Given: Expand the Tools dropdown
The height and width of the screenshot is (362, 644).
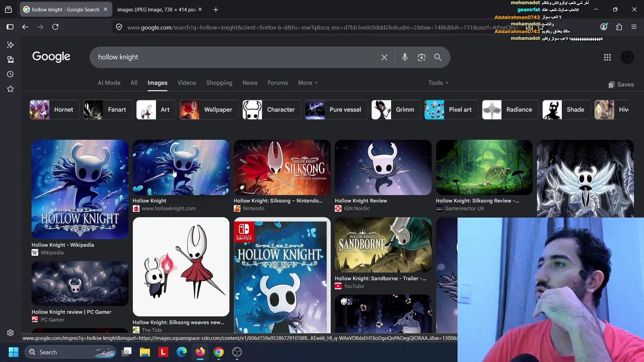Looking at the screenshot, I should (438, 83).
